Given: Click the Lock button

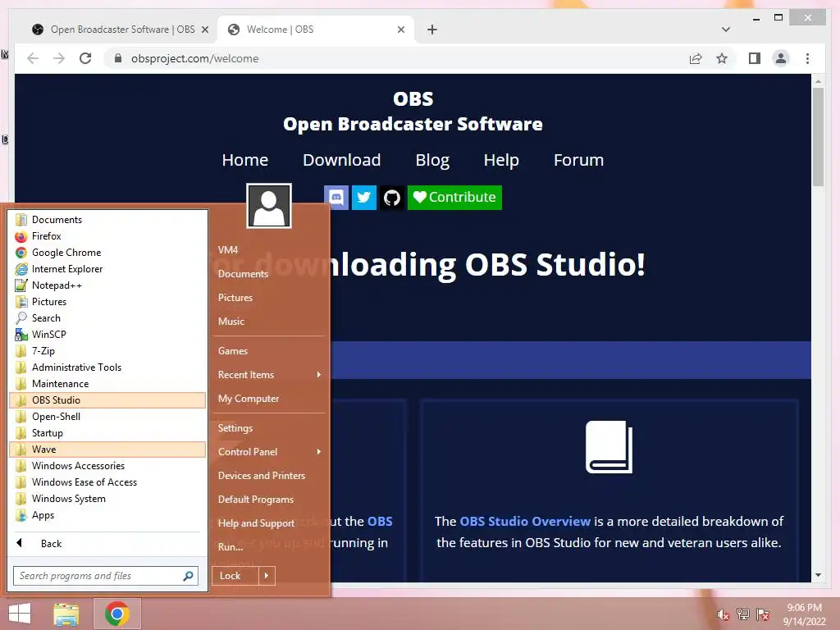Looking at the screenshot, I should [235, 576].
